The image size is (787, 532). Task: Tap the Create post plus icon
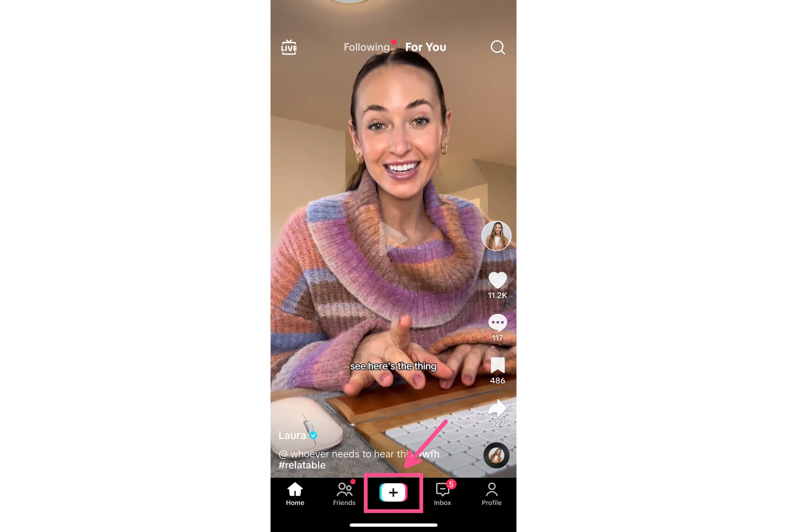click(393, 492)
